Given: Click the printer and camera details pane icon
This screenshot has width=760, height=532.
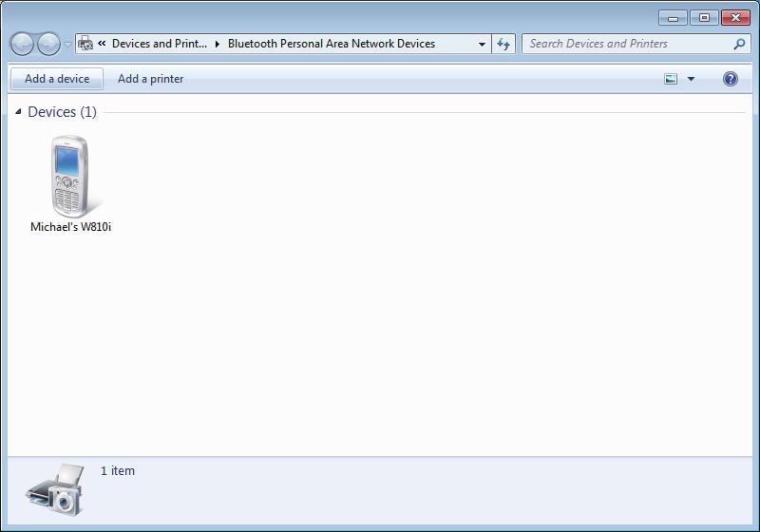Looking at the screenshot, I should click(x=55, y=489).
